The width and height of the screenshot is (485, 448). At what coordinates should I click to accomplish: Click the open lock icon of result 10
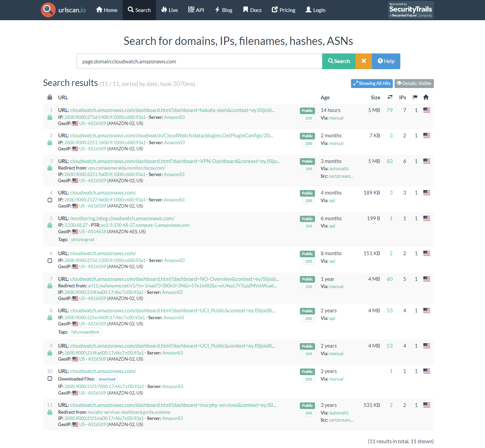pos(50,378)
